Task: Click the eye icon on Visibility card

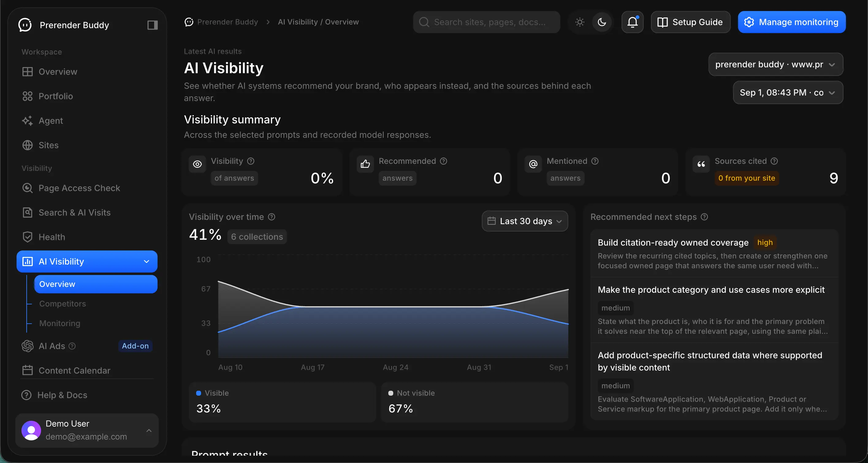Action: pyautogui.click(x=197, y=164)
